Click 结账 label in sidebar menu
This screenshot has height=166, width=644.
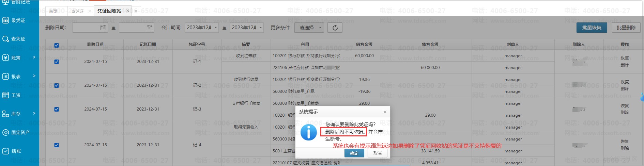click(16, 151)
